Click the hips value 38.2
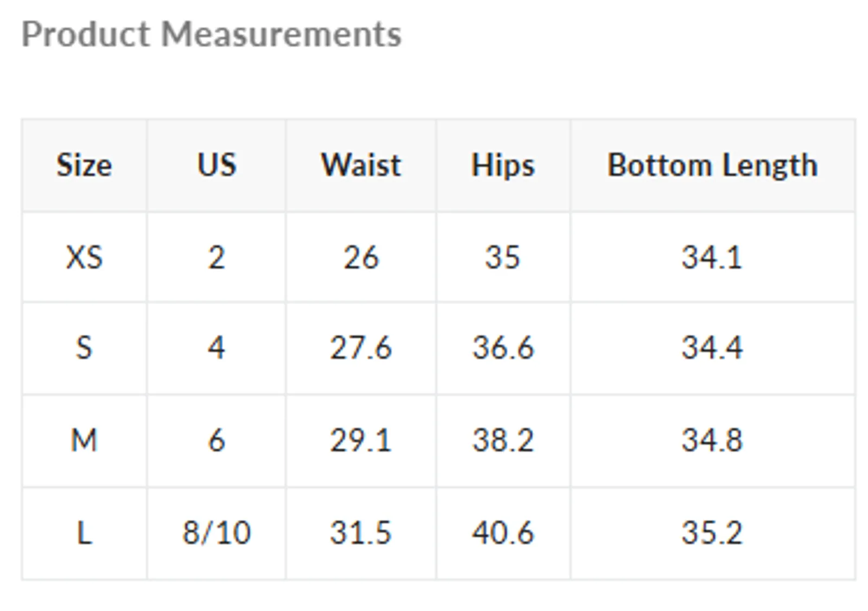 [x=503, y=440]
